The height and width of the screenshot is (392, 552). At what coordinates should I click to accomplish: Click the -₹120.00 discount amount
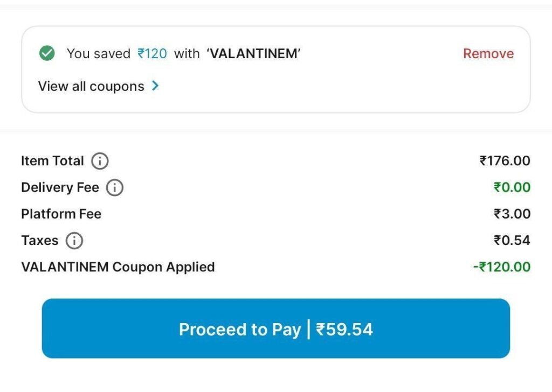[501, 267]
